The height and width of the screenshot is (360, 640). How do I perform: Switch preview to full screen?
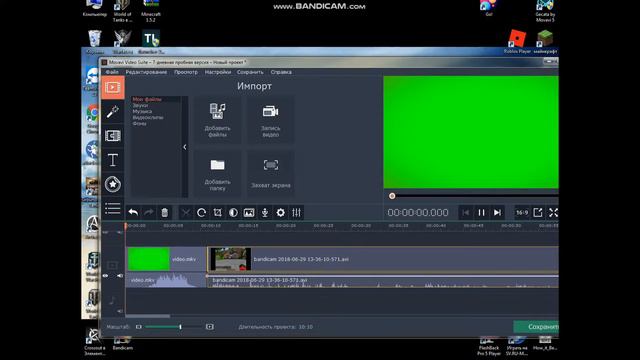[553, 213]
